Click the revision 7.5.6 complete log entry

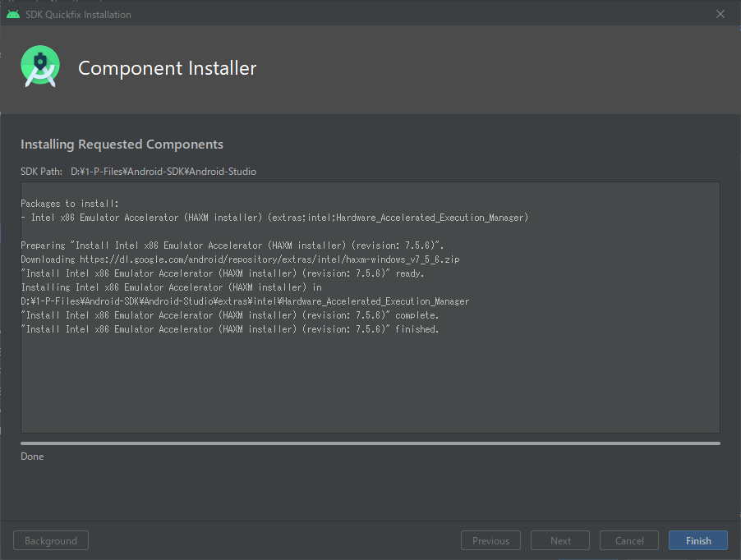coord(230,314)
